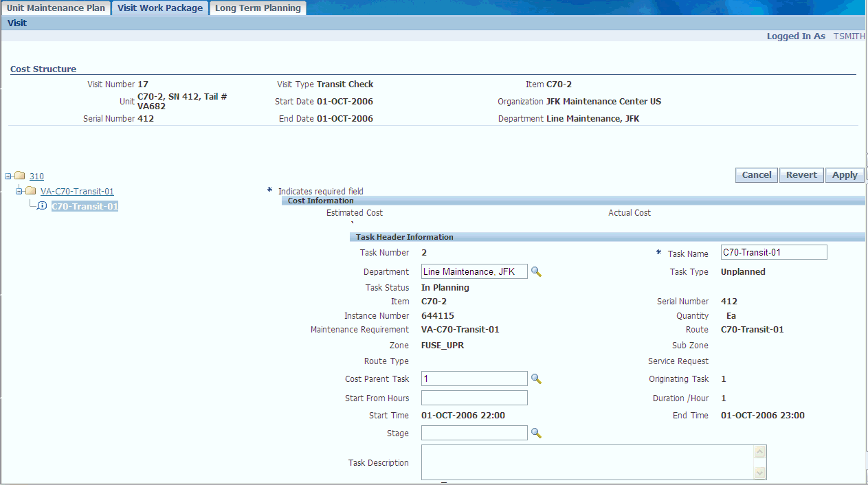Click the Zone value FUSE_UPR
This screenshot has width=868, height=485.
(443, 346)
